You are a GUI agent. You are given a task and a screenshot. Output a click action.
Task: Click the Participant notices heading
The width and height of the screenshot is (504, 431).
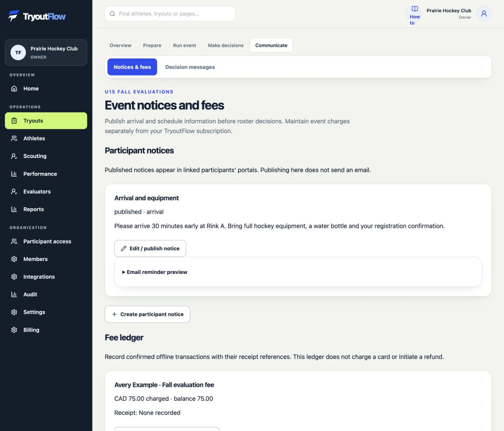pos(139,151)
